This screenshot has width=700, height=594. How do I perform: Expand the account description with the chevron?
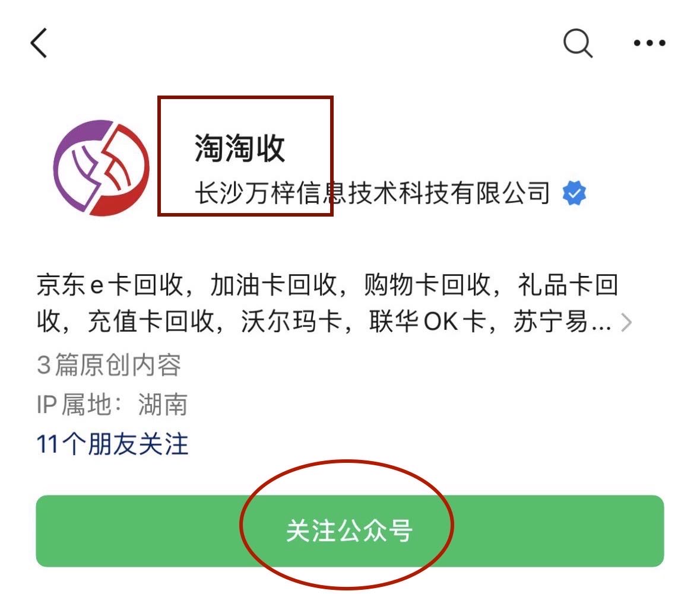click(x=626, y=322)
